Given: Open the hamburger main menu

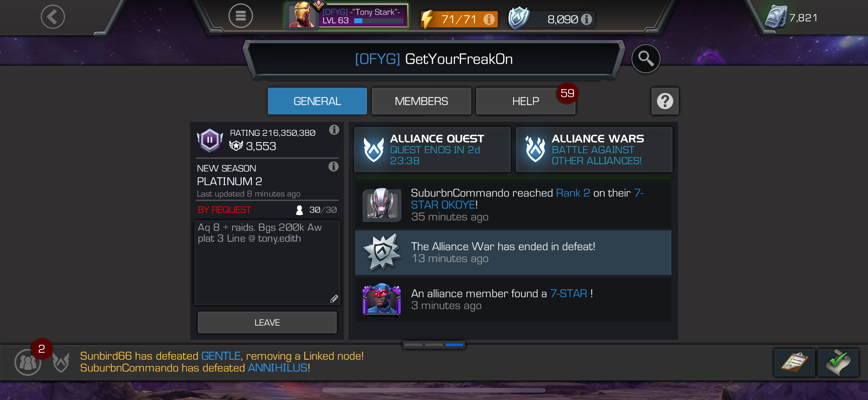Looking at the screenshot, I should pos(241,16).
